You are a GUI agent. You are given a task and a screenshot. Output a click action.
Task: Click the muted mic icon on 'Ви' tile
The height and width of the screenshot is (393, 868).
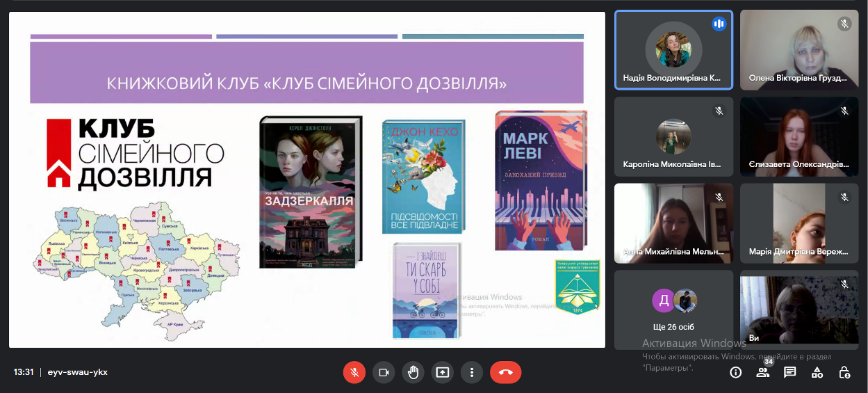(x=844, y=284)
